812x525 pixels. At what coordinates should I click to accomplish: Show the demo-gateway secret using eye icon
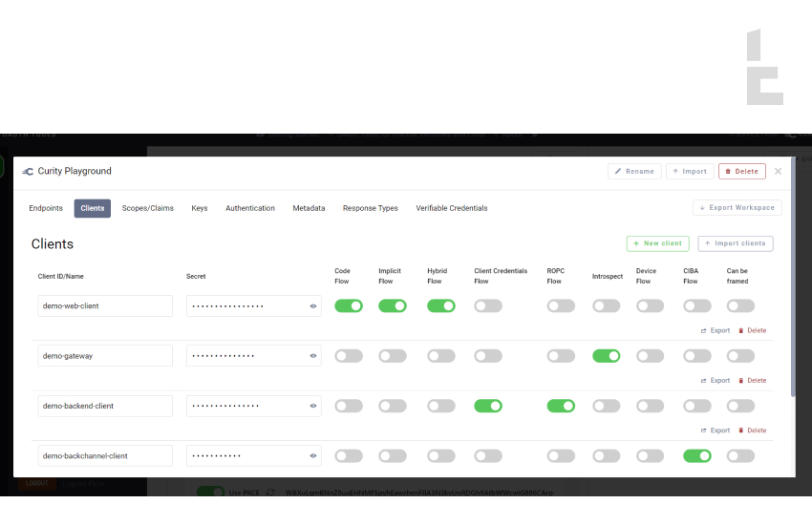312,356
